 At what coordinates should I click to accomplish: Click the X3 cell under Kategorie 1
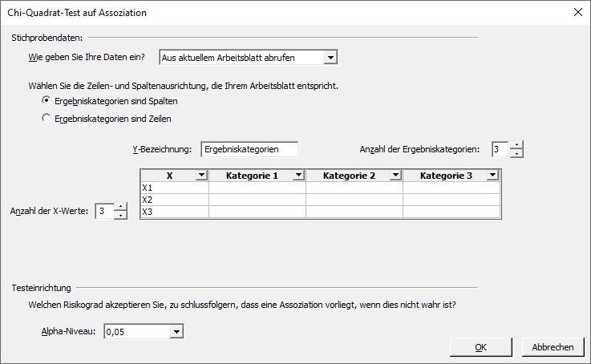257,212
